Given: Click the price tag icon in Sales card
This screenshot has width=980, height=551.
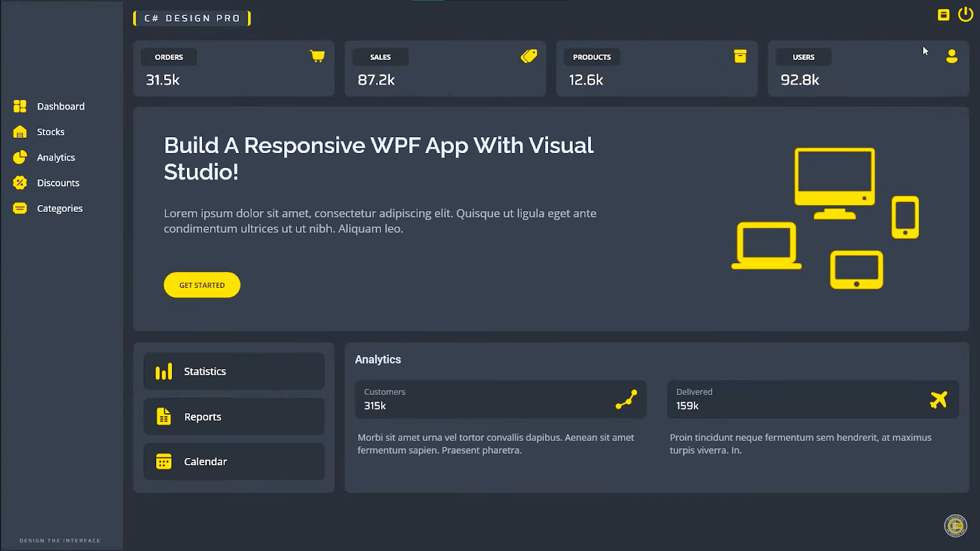Looking at the screenshot, I should tap(529, 56).
